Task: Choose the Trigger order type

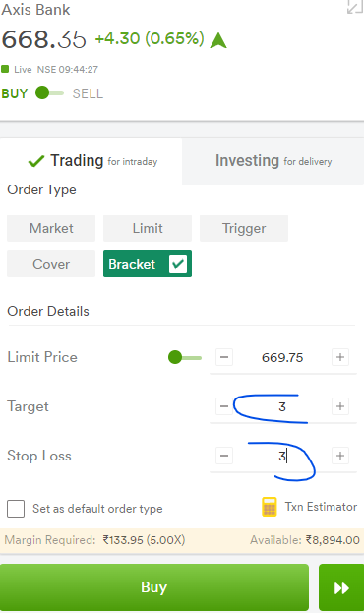Action: click(x=244, y=228)
